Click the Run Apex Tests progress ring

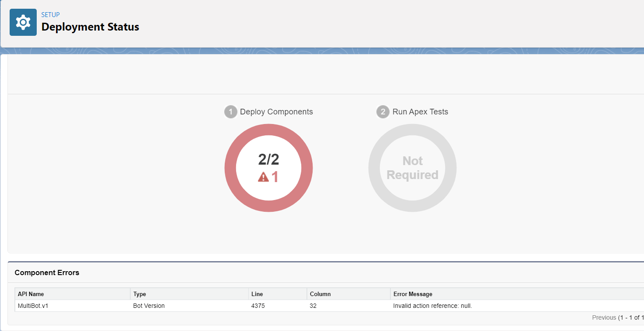(412, 168)
